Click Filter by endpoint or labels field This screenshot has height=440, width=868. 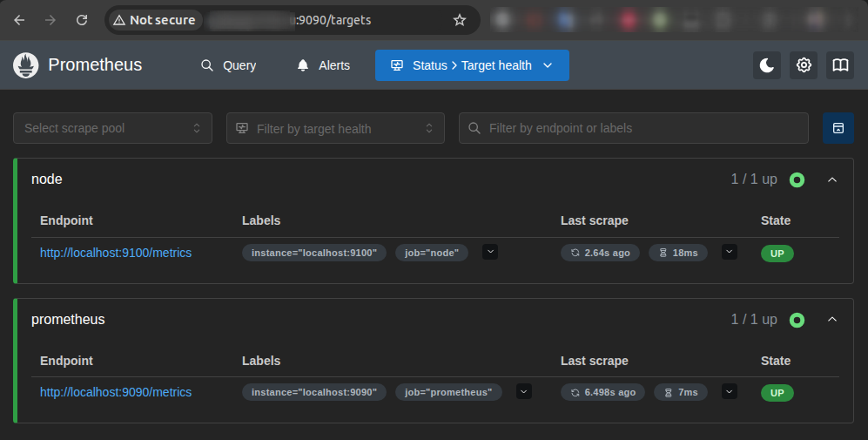tap(634, 128)
